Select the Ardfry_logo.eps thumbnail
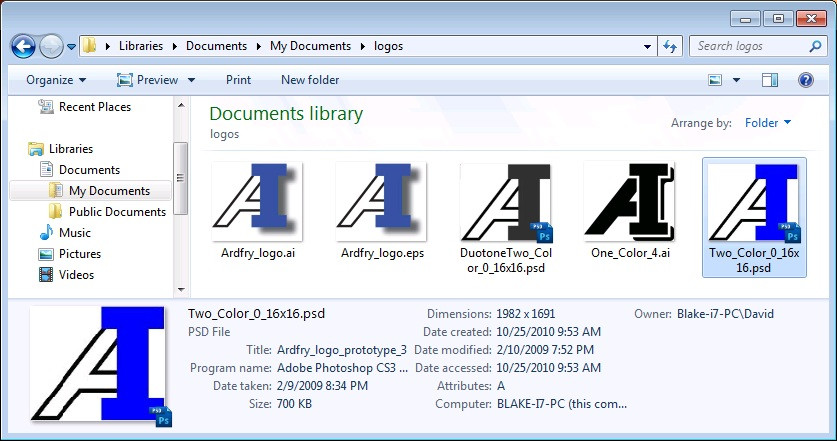837x441 pixels. pos(381,202)
